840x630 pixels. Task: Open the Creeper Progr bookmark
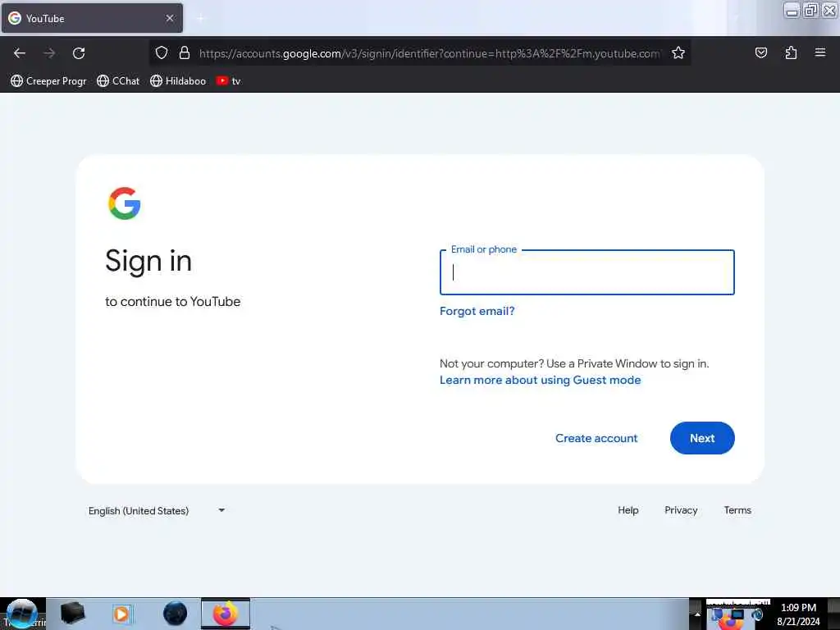(x=48, y=81)
